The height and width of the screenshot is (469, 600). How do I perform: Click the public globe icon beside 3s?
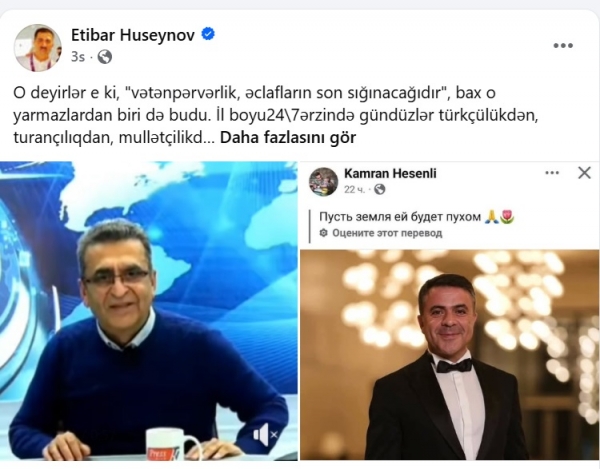[105, 57]
